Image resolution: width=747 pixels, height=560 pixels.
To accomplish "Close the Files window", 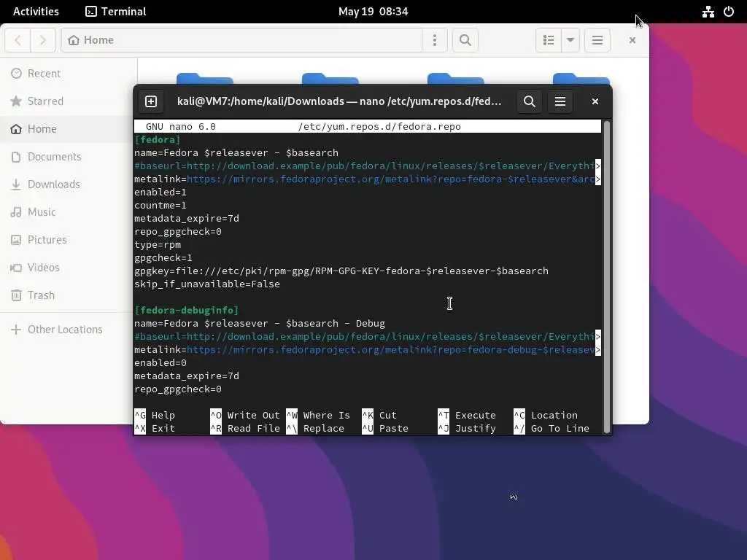I will (x=632, y=40).
